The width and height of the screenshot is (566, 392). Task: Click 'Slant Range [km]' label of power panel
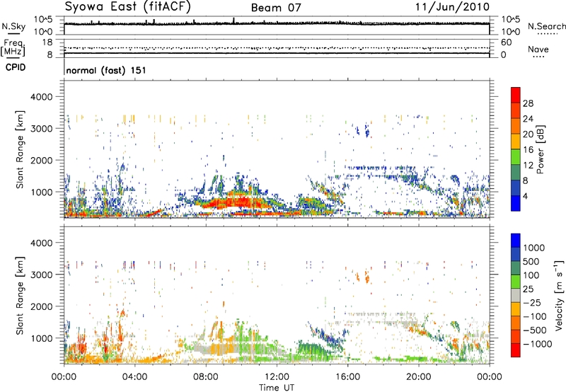click(x=20, y=149)
